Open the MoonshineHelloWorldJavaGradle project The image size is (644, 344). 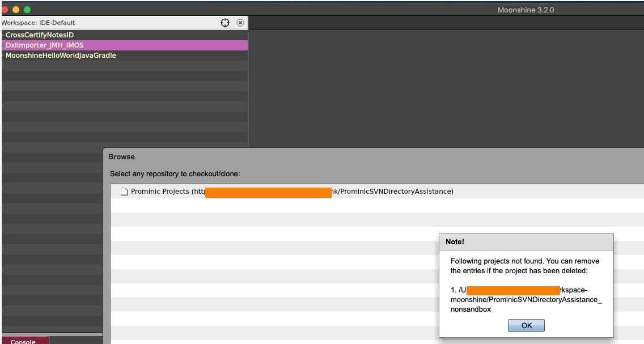coord(60,55)
